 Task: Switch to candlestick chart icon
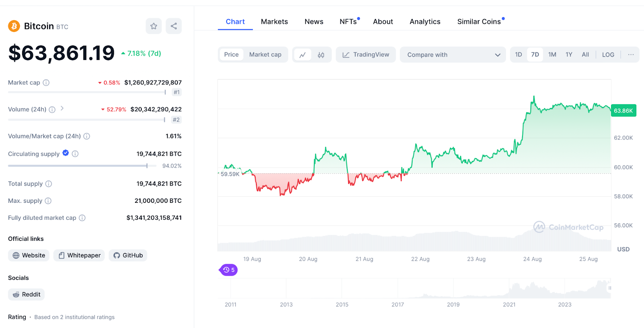pyautogui.click(x=321, y=55)
